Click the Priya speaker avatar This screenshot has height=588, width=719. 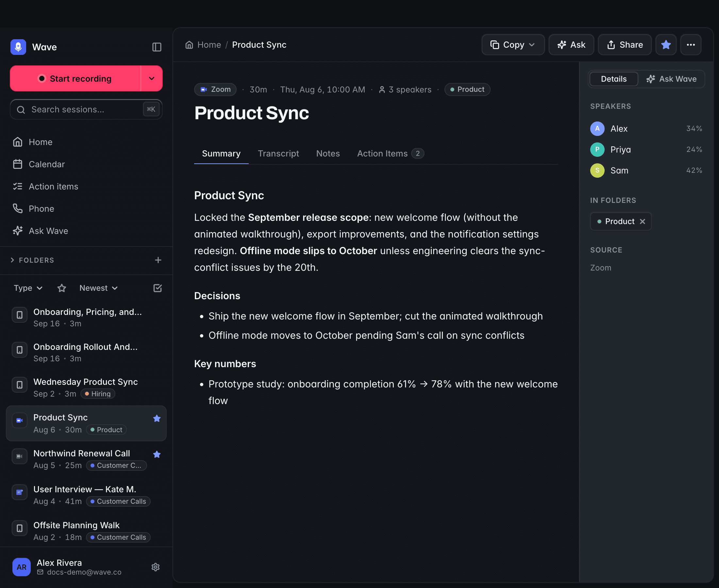coord(597,150)
